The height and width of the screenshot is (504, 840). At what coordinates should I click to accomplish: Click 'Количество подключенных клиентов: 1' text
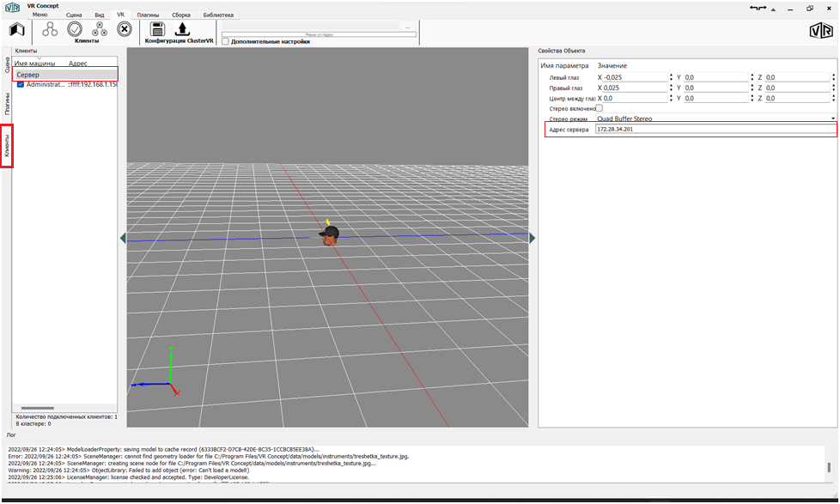click(x=66, y=416)
